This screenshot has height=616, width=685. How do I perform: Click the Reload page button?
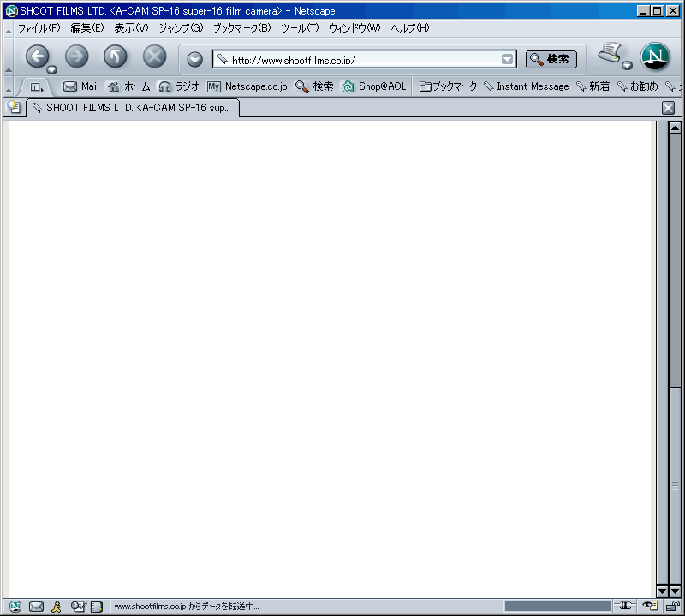tap(116, 56)
